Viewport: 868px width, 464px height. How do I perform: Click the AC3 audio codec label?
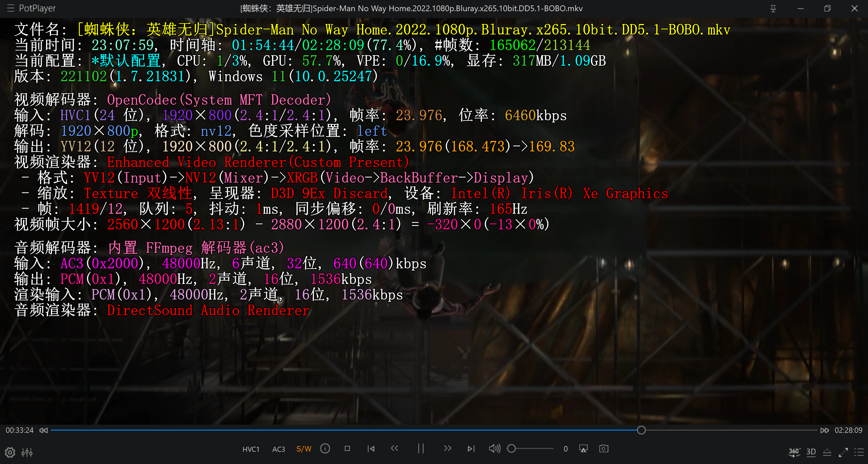click(x=278, y=449)
